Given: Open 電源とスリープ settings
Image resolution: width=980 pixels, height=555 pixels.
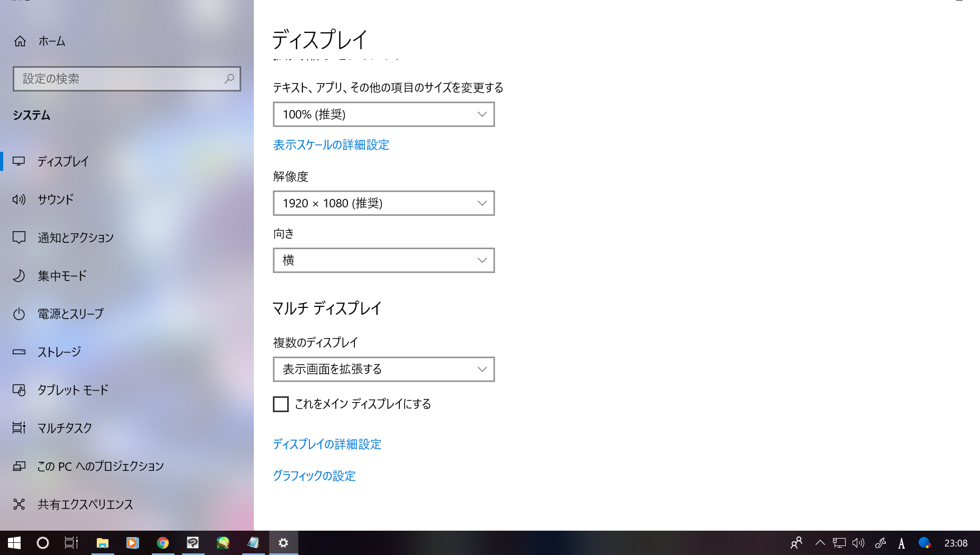Looking at the screenshot, I should tap(127, 314).
